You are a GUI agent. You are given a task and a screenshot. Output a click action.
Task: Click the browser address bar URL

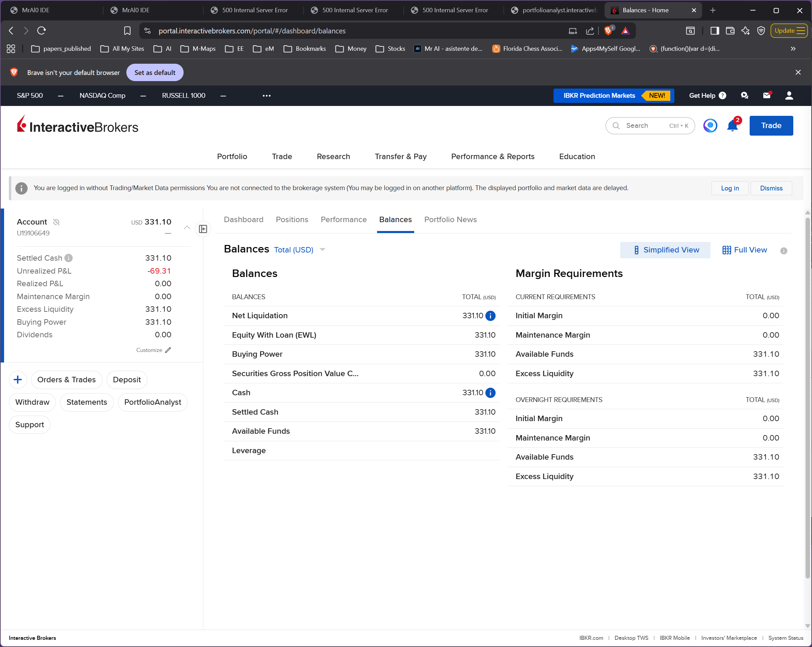click(252, 31)
